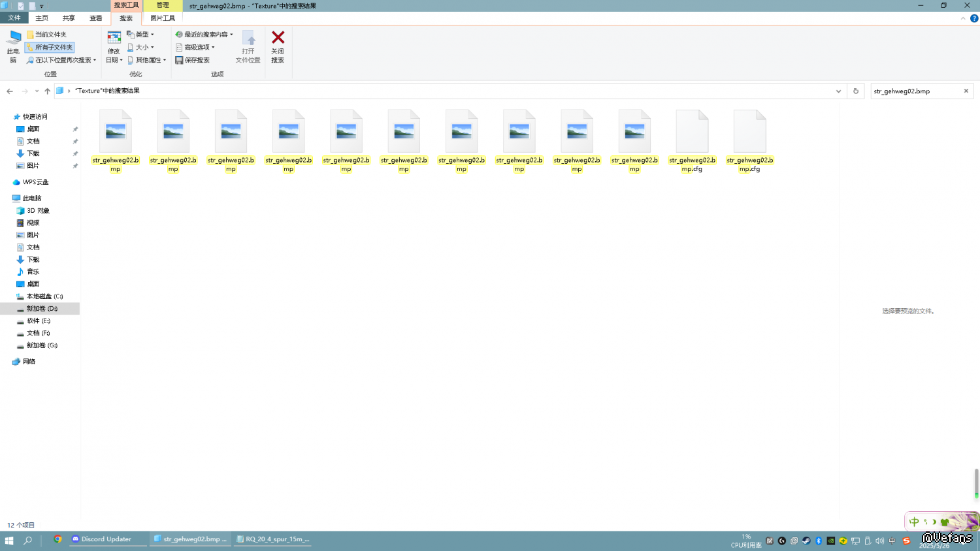Image resolution: width=980 pixels, height=551 pixels.
Task: Open the Windows Start menu
Action: 9,541
